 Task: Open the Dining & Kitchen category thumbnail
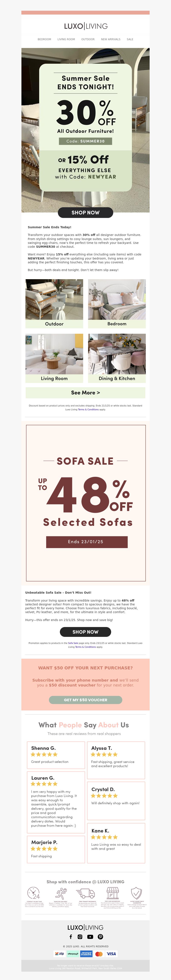coord(117,358)
